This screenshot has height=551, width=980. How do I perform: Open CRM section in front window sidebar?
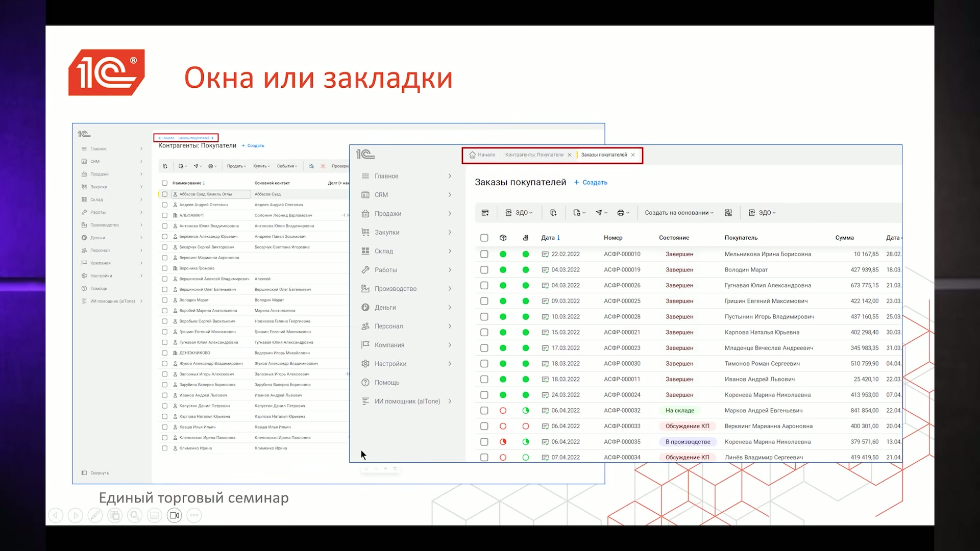coord(407,195)
